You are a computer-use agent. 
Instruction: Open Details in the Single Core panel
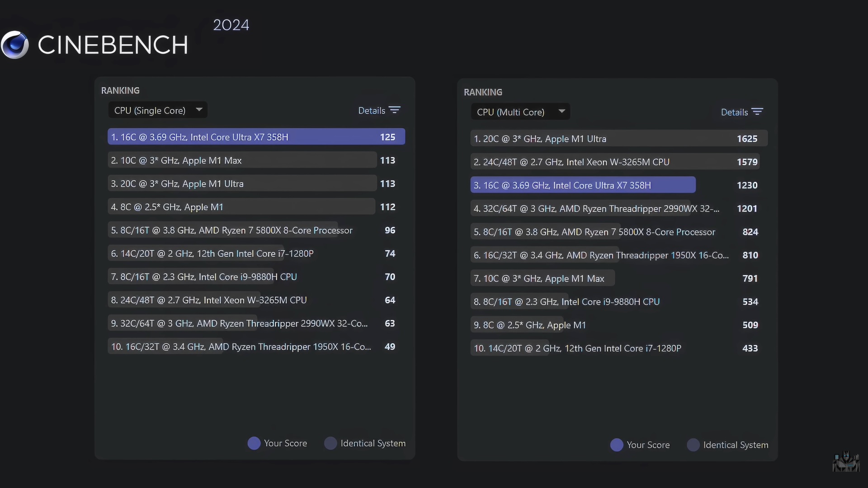[372, 111]
